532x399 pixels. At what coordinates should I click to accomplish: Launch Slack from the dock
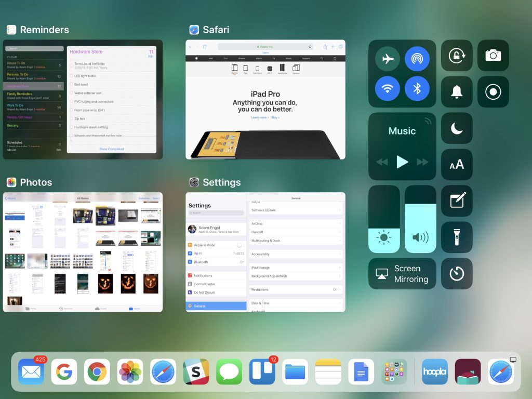[x=196, y=371]
